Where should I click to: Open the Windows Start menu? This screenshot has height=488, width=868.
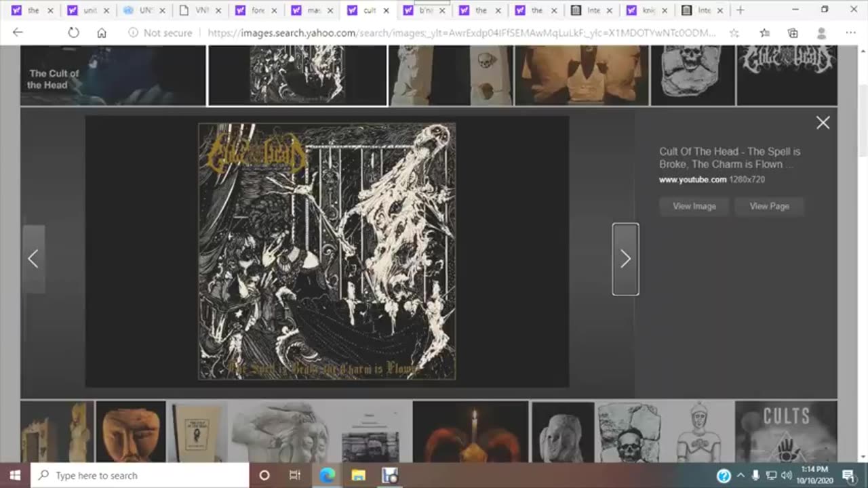(x=15, y=475)
